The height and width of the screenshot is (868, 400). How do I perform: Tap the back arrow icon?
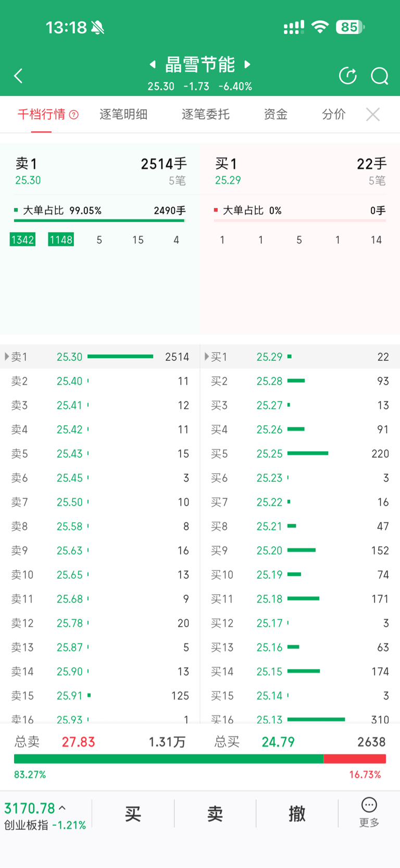(19, 76)
